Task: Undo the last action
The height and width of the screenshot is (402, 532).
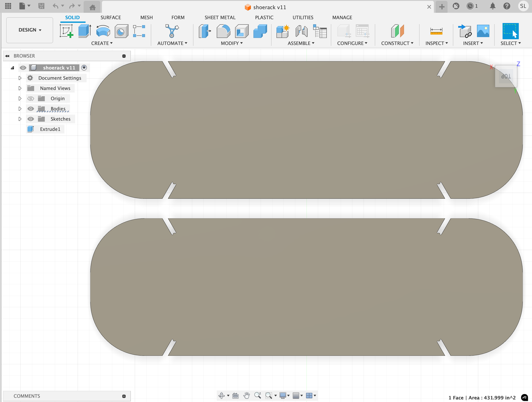Action: coord(55,6)
